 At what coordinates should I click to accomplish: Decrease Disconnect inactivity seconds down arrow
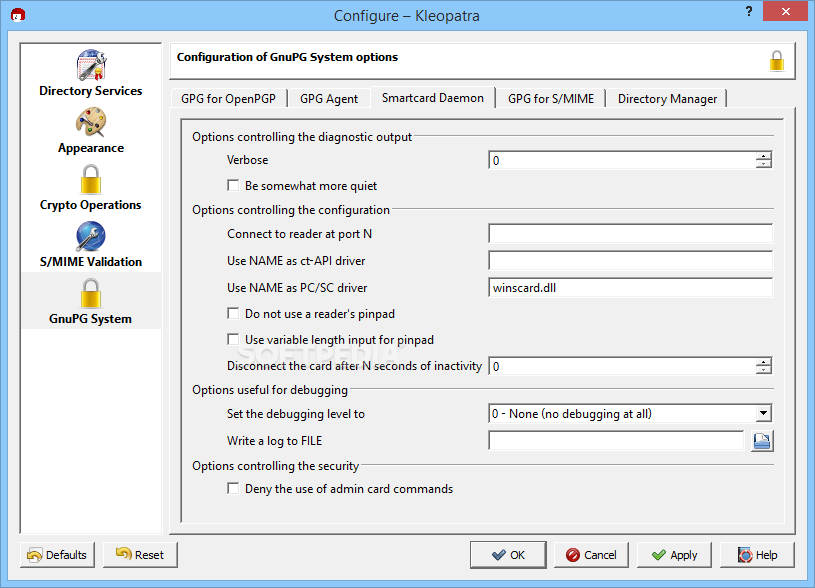pos(764,370)
